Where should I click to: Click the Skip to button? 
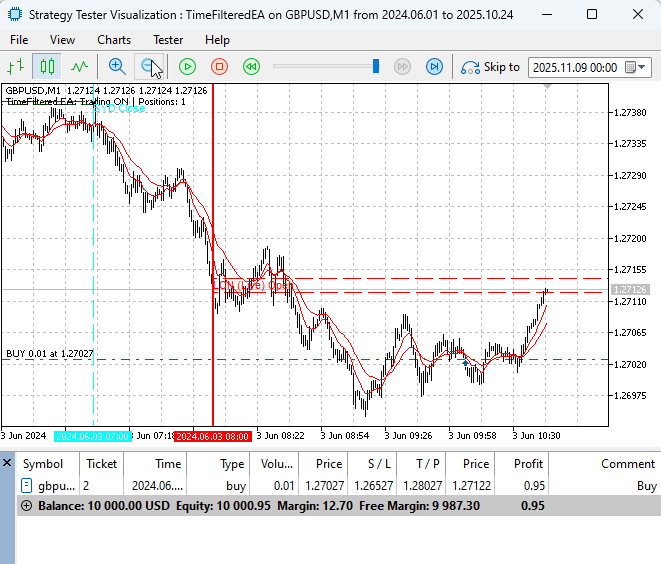click(x=490, y=67)
